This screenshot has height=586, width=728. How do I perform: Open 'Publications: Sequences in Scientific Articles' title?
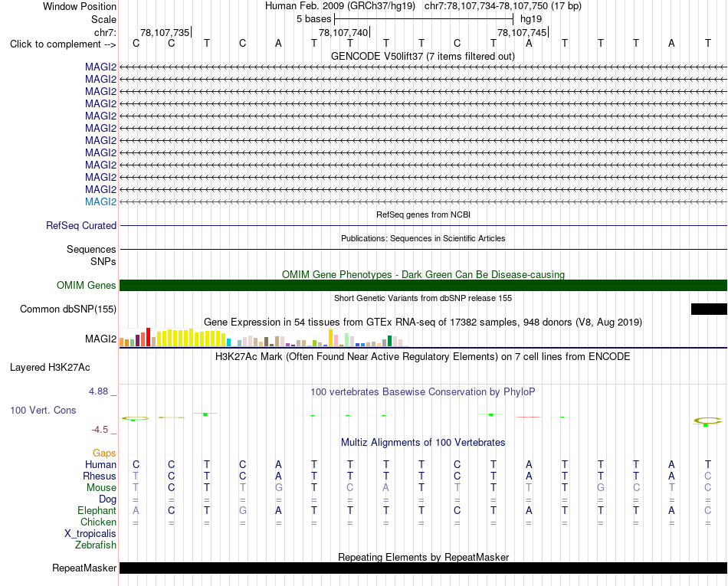(x=423, y=238)
